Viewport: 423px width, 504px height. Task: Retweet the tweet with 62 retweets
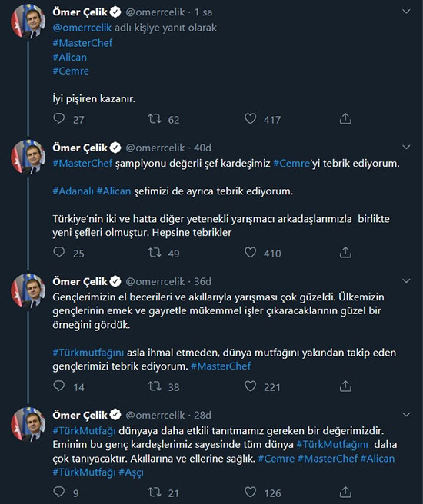[155, 119]
